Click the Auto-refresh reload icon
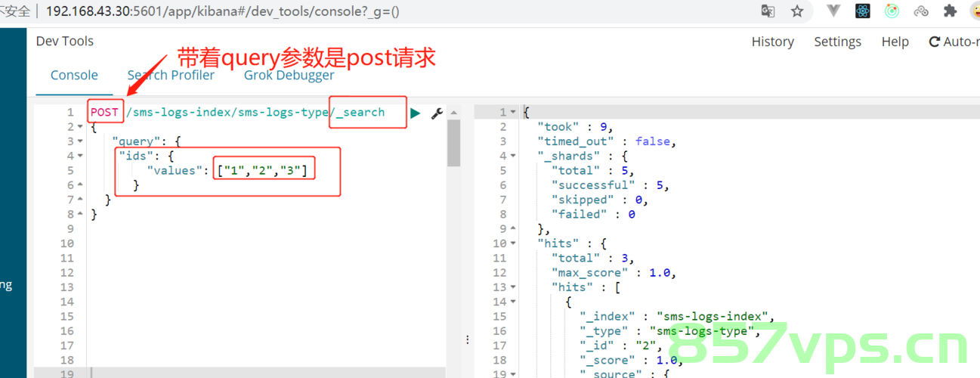The image size is (980, 378). click(935, 42)
